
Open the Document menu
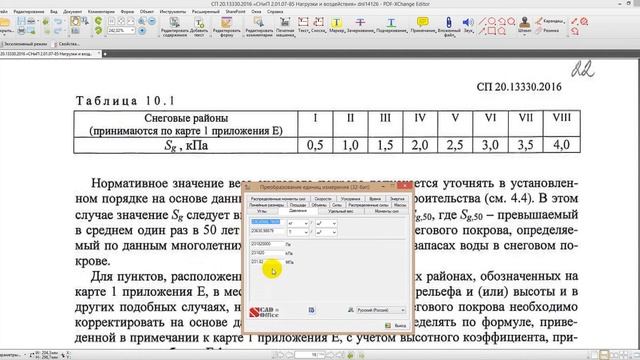[x=72, y=12]
